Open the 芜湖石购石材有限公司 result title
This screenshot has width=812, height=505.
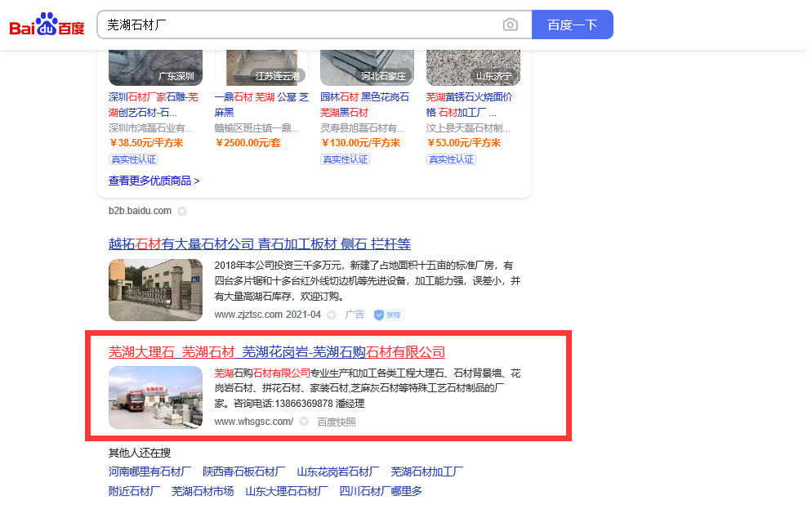(276, 352)
